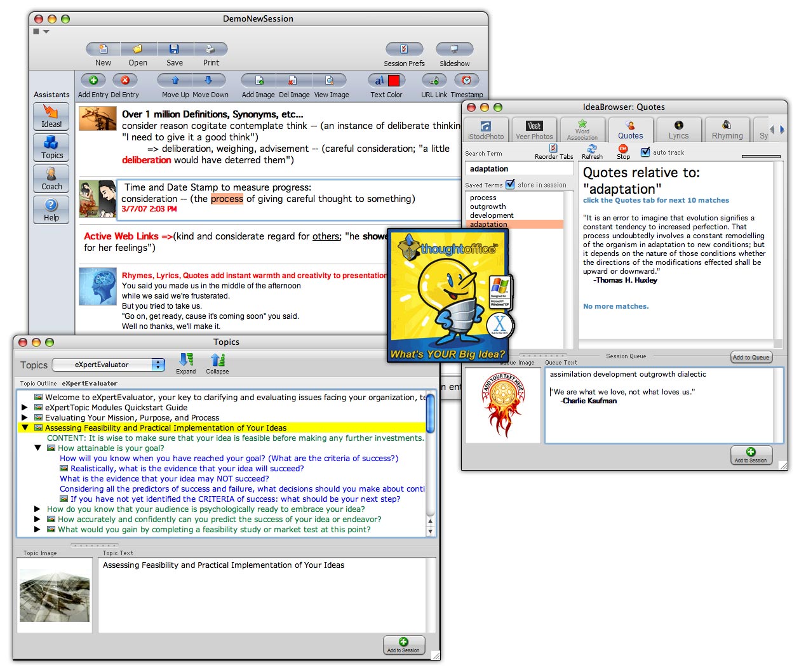Switch to the Rhyming tab
This screenshot has height=672, width=799.
point(727,130)
